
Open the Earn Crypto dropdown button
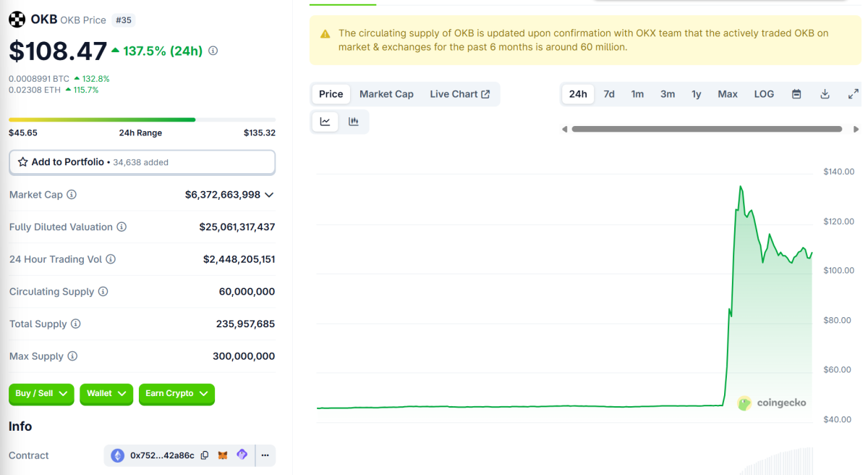tap(176, 394)
